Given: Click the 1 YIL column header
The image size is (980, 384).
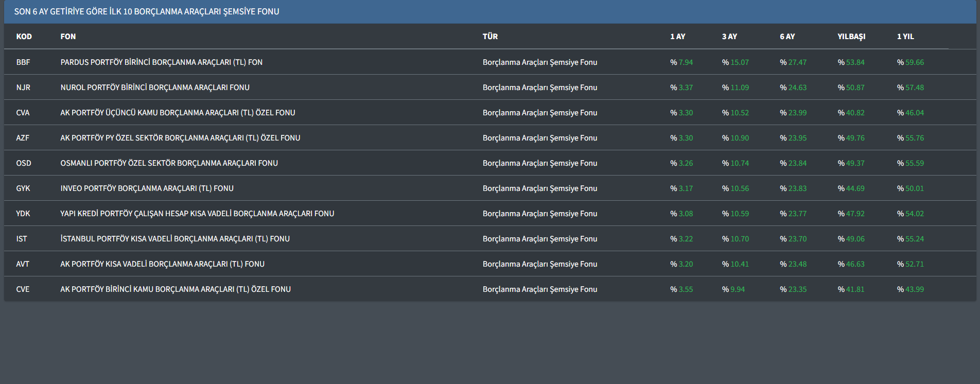Looking at the screenshot, I should 905,37.
